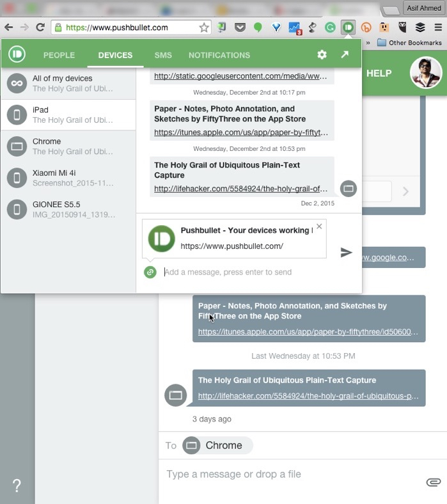Click the Xiaomi Mi 4i phone icon

17,178
